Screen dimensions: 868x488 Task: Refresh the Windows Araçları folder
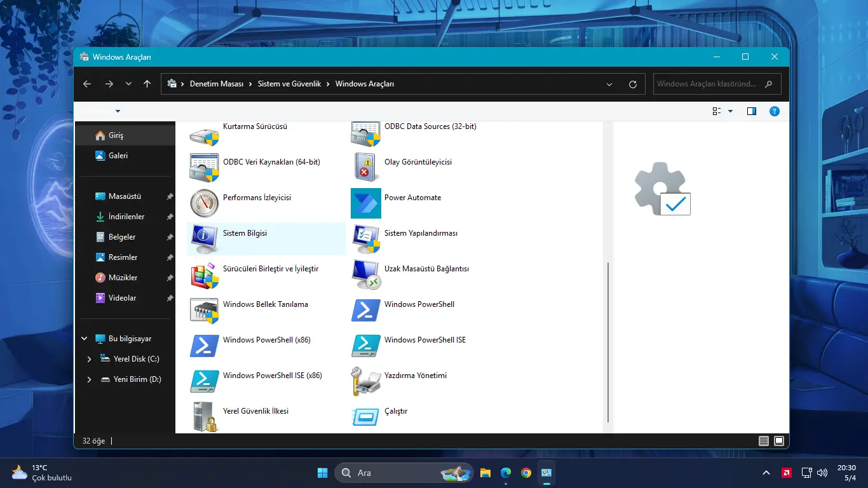point(632,84)
